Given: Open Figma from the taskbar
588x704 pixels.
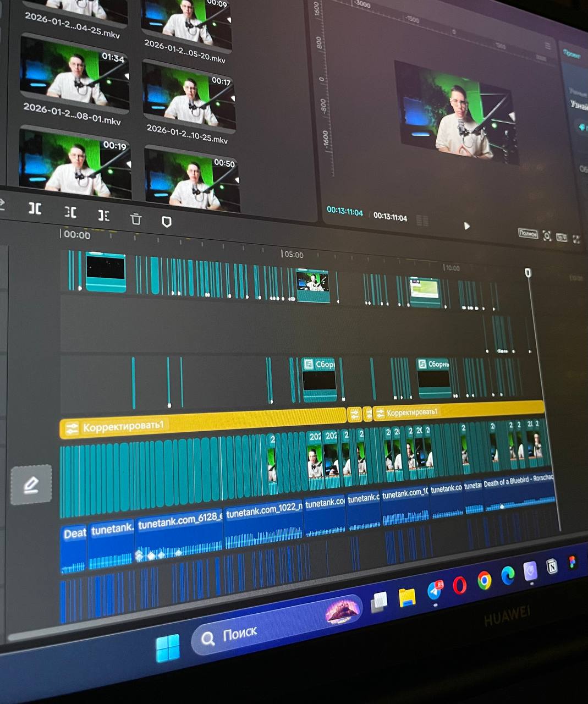Looking at the screenshot, I should (x=573, y=562).
